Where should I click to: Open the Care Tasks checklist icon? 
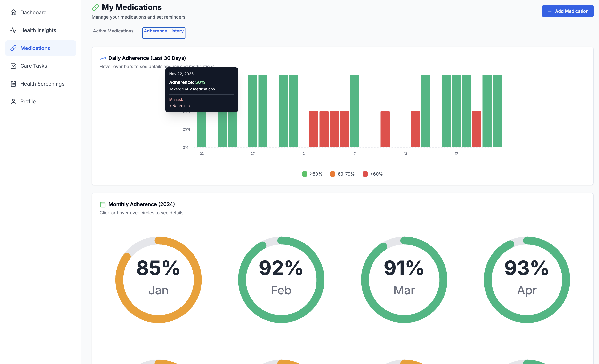point(13,66)
